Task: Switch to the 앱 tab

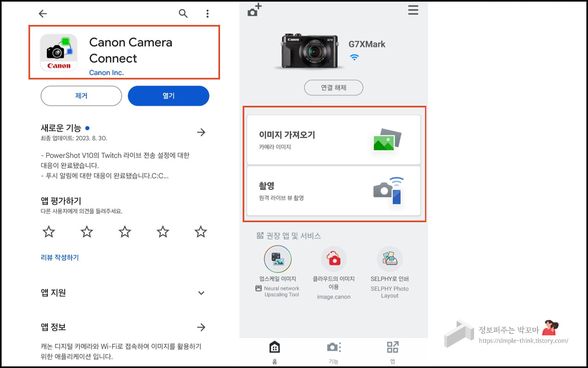Action: coord(393,351)
